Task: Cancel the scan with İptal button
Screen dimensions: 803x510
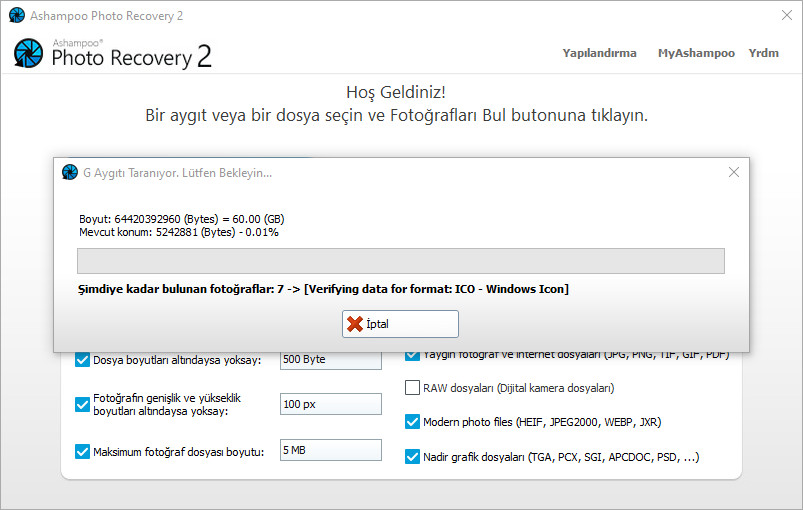Action: (x=400, y=324)
